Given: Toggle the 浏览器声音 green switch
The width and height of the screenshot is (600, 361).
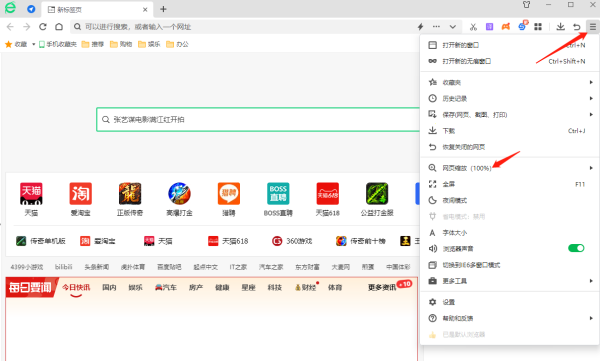Looking at the screenshot, I should click(576, 248).
